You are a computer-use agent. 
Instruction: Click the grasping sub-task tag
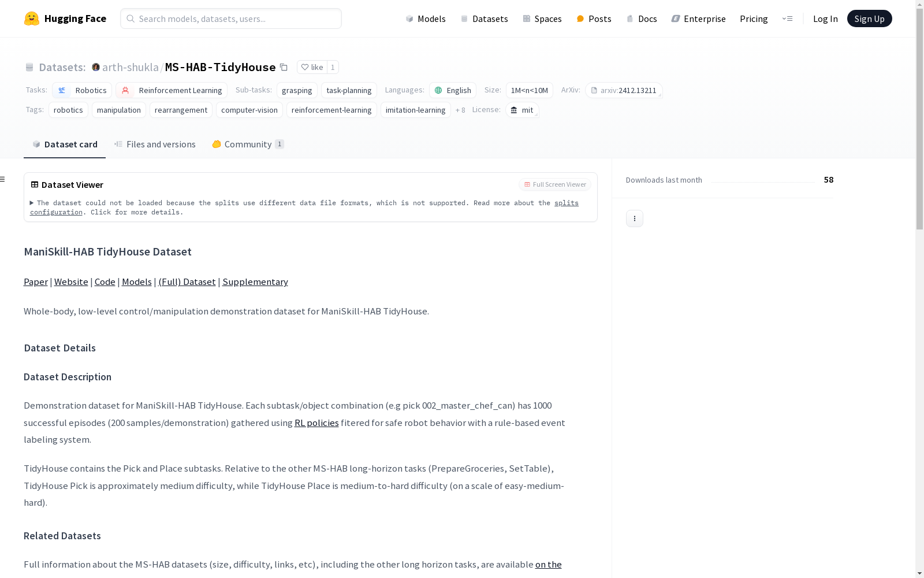(297, 90)
